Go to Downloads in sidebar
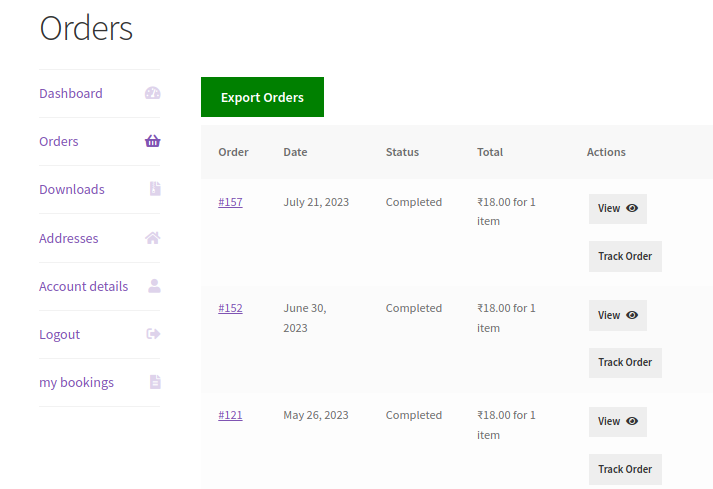713x489 pixels. point(72,189)
